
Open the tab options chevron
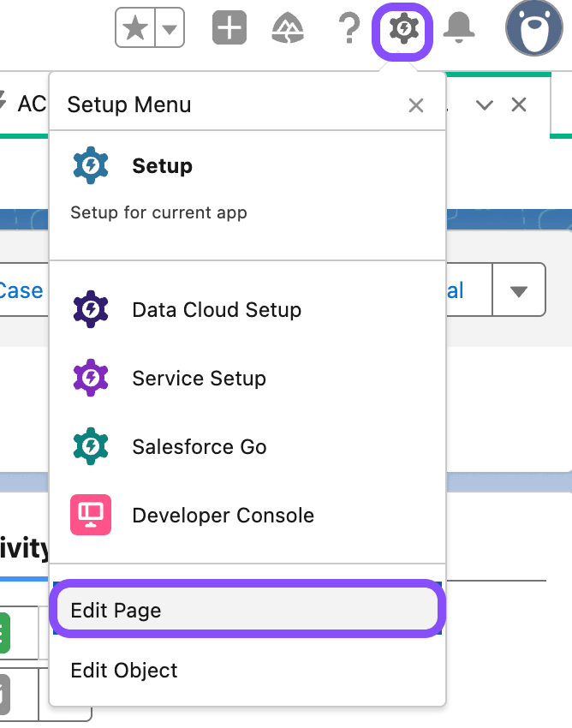[x=485, y=104]
